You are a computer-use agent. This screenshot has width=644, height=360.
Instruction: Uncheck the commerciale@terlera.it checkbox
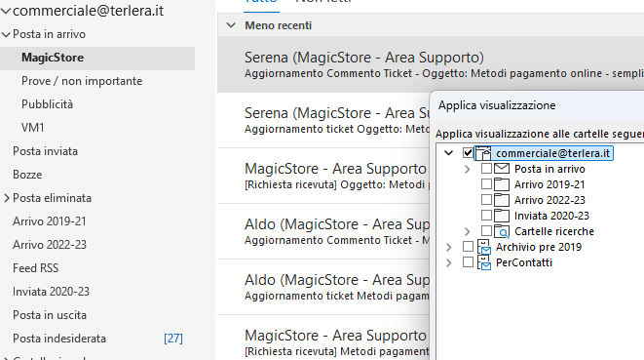[468, 153]
